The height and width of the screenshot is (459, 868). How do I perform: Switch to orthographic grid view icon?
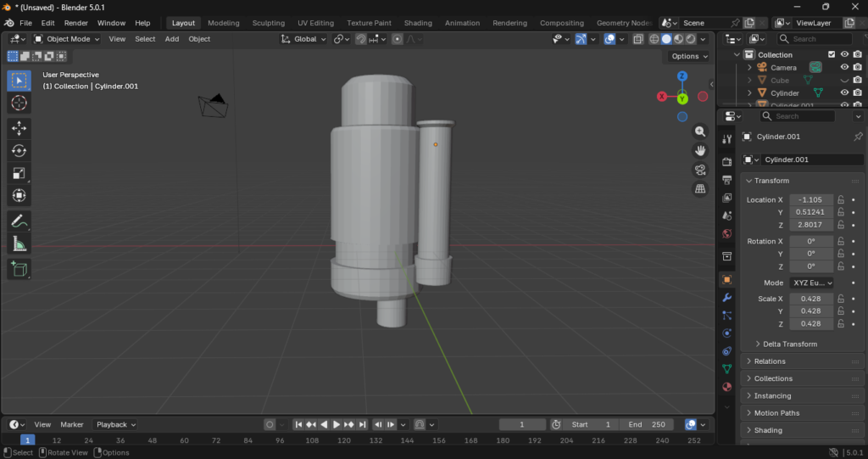(x=700, y=189)
